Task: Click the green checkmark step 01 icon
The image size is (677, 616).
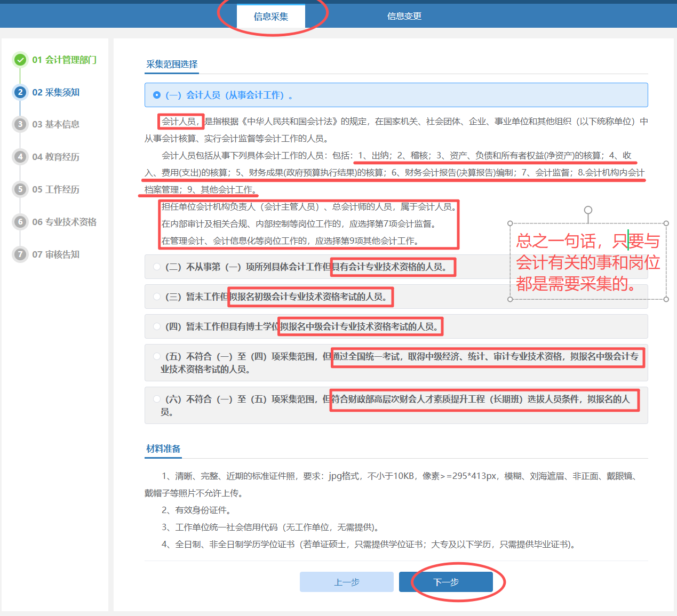Action: tap(20, 60)
